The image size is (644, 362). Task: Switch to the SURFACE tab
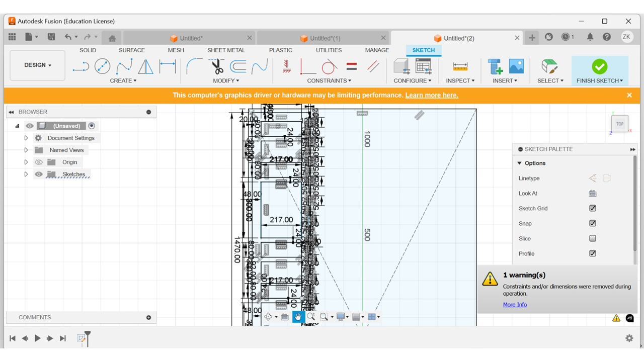(x=132, y=50)
